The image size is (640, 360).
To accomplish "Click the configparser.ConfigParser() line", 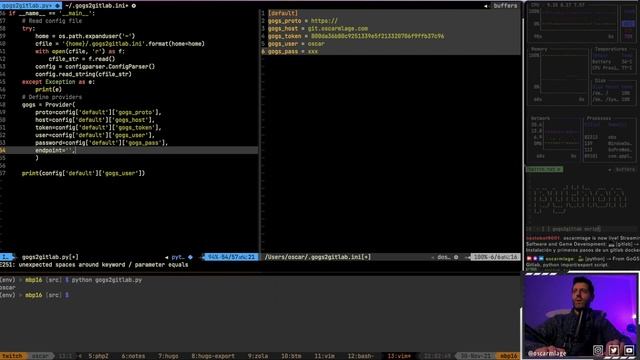I will click(95, 67).
